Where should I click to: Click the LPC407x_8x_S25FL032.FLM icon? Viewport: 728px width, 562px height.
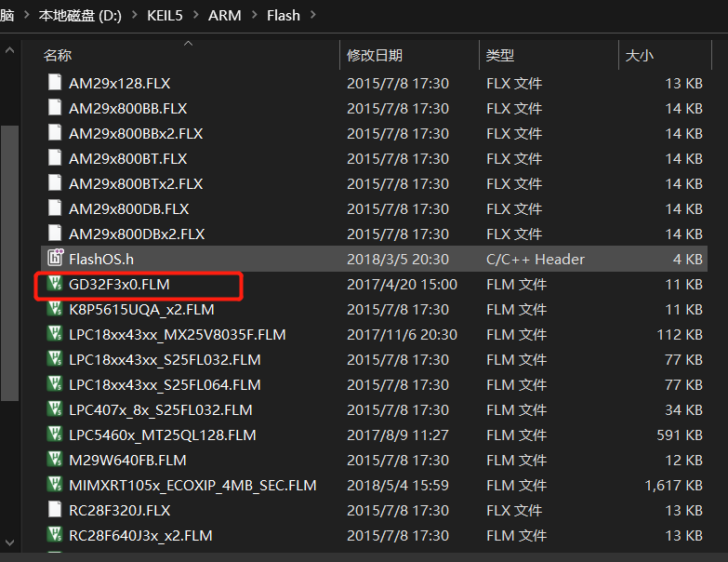(55, 408)
